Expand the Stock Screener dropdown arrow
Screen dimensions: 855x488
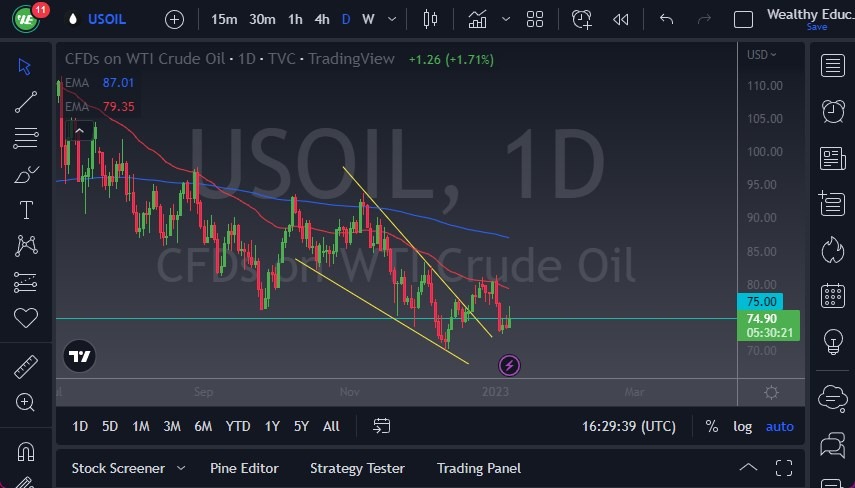click(181, 468)
